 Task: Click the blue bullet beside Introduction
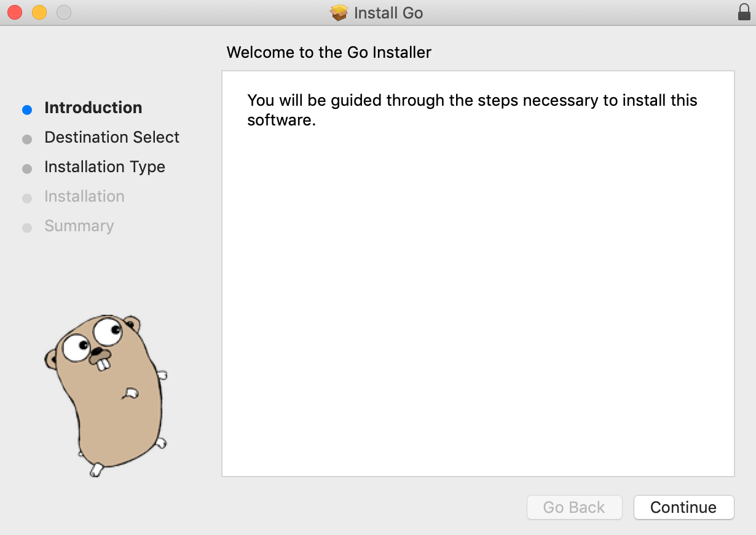point(27,110)
